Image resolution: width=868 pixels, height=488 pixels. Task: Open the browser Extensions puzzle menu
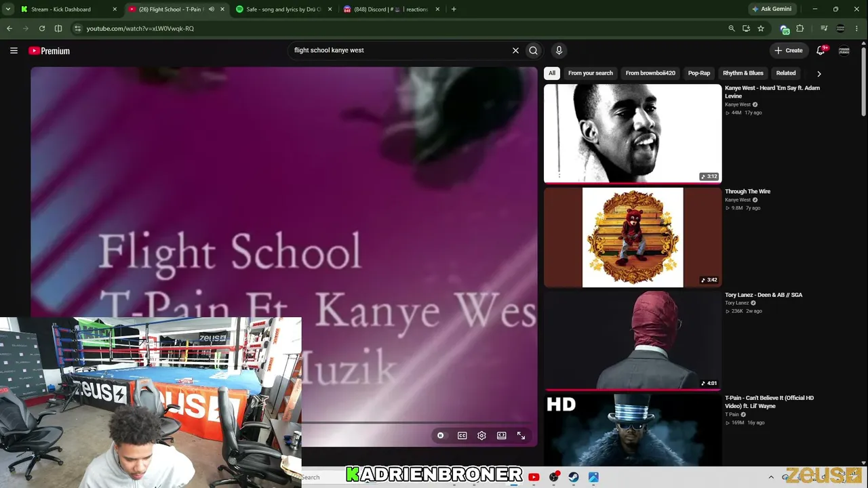[800, 28]
